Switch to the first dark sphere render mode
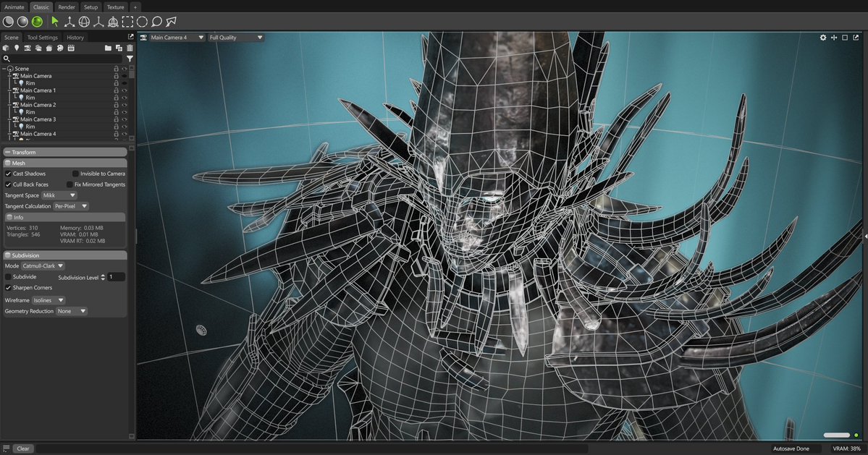This screenshot has height=455, width=868. click(x=8, y=22)
